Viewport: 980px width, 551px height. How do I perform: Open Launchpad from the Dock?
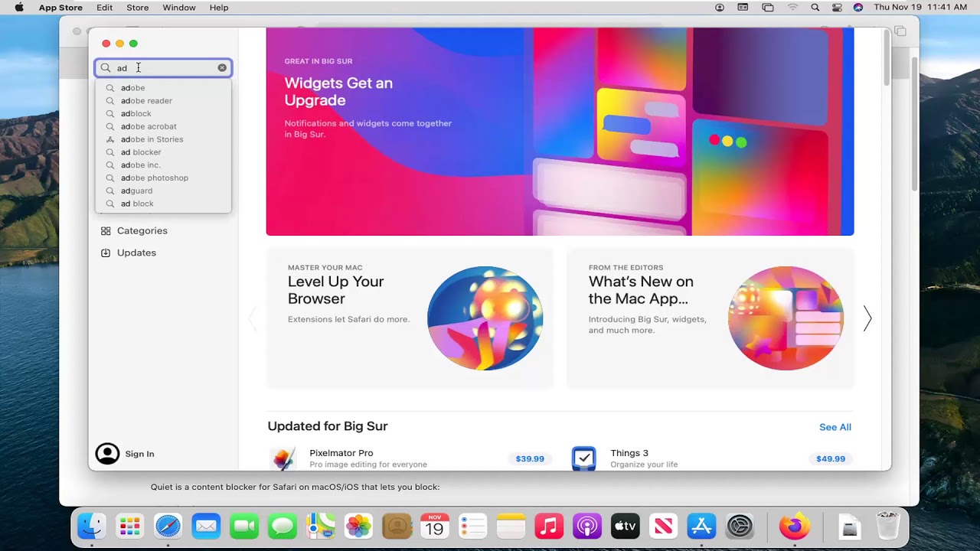(x=130, y=527)
